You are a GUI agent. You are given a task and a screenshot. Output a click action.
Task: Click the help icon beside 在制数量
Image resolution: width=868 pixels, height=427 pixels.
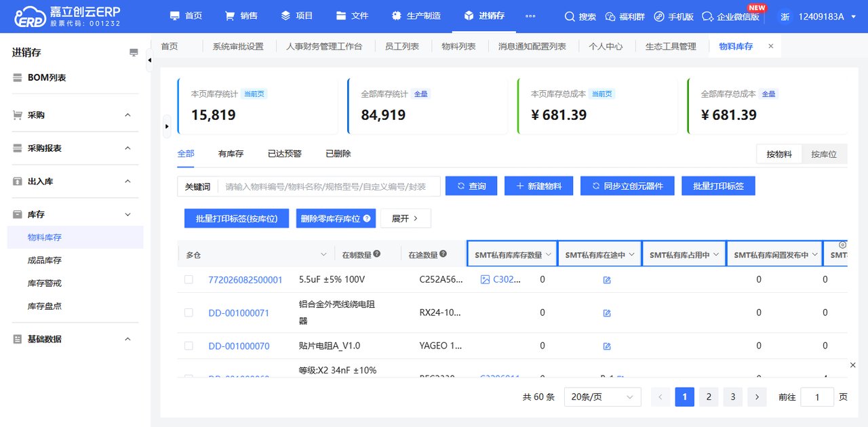(377, 254)
